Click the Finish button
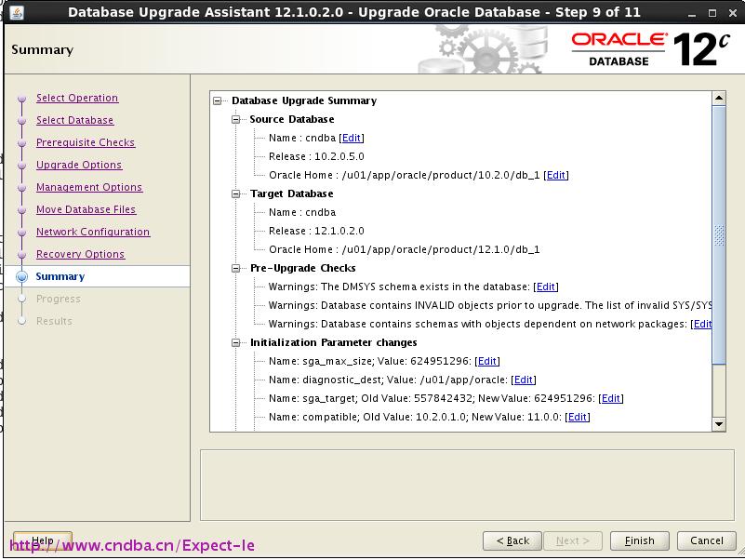This screenshot has width=745, height=560. click(x=640, y=540)
